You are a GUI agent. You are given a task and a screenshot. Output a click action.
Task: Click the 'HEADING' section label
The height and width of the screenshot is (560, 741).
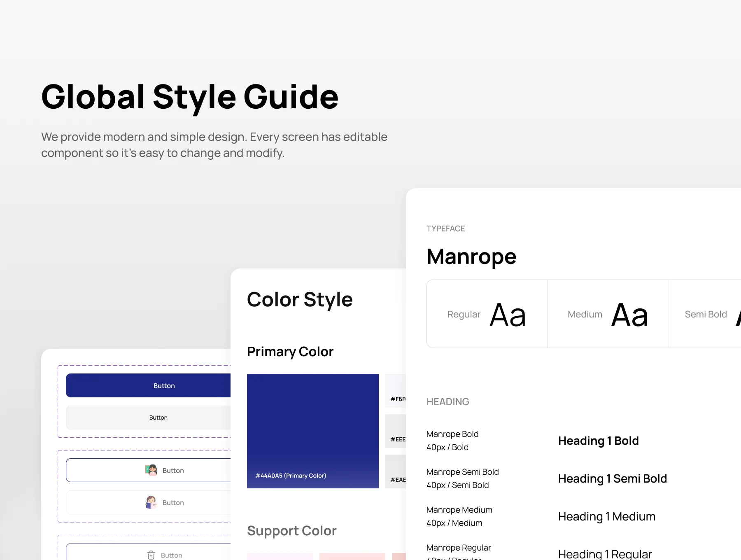click(448, 402)
